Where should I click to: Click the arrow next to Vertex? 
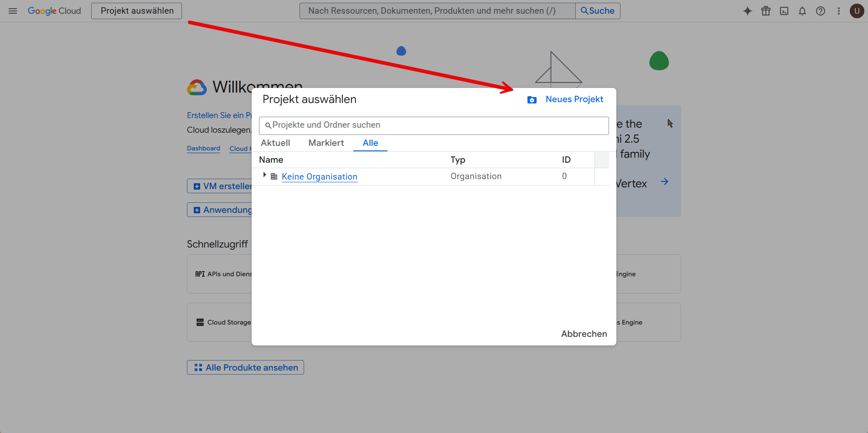pyautogui.click(x=665, y=181)
